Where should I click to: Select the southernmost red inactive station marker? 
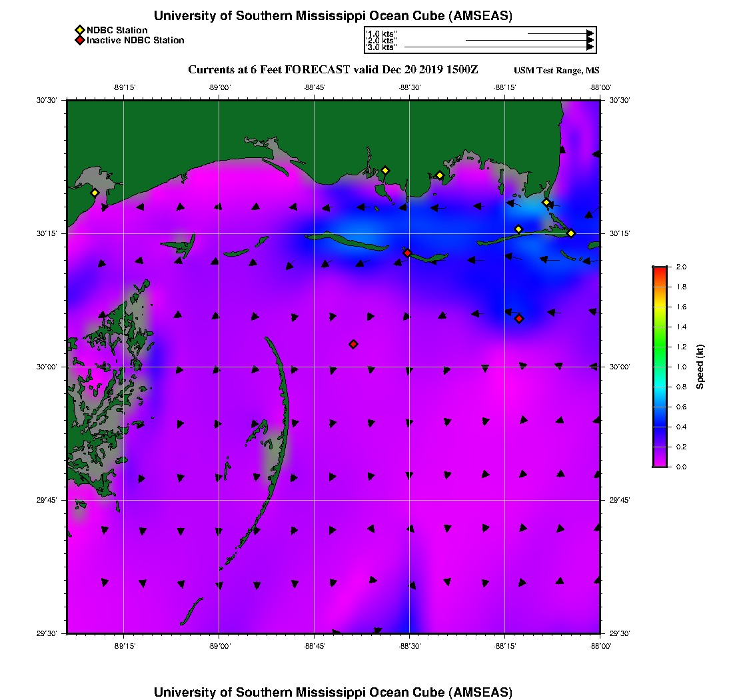[353, 344]
